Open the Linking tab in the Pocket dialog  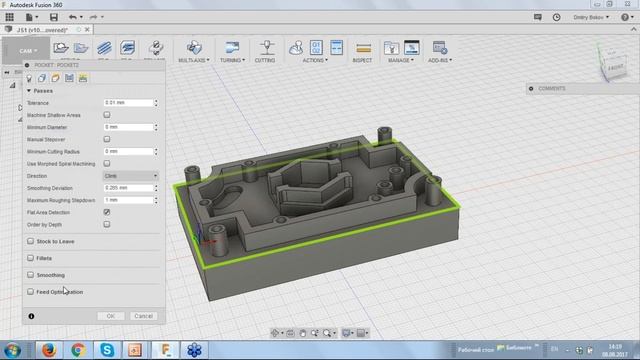[83, 78]
